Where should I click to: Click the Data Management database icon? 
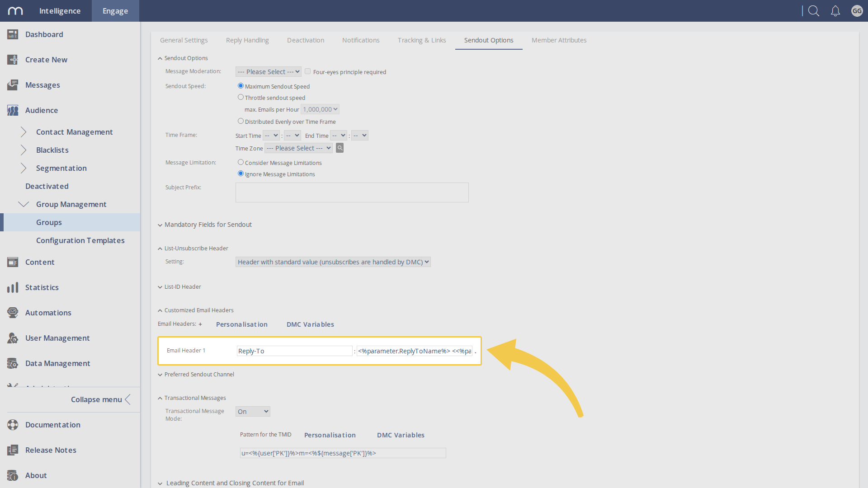[13, 363]
